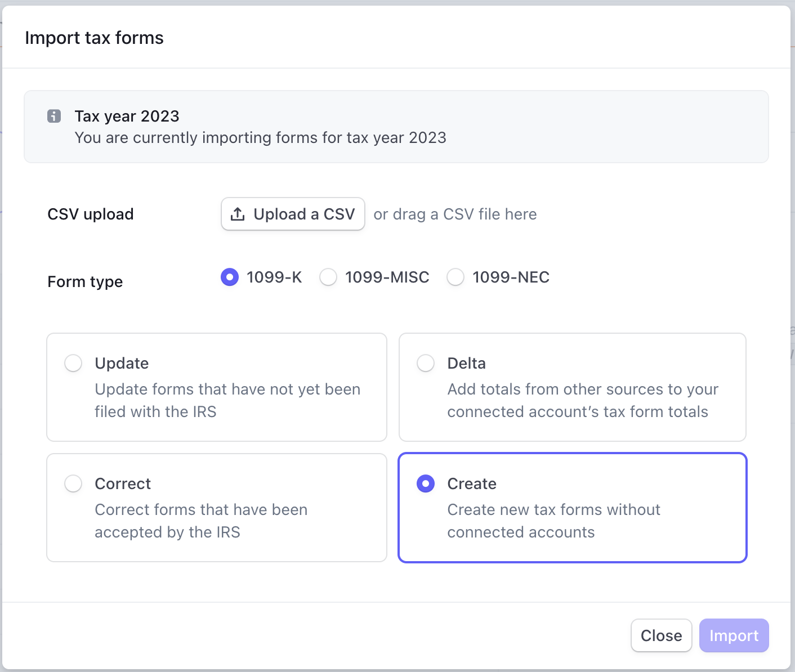This screenshot has height=672, width=795.
Task: Click 'You are currently importing forms' message
Action: 261,138
